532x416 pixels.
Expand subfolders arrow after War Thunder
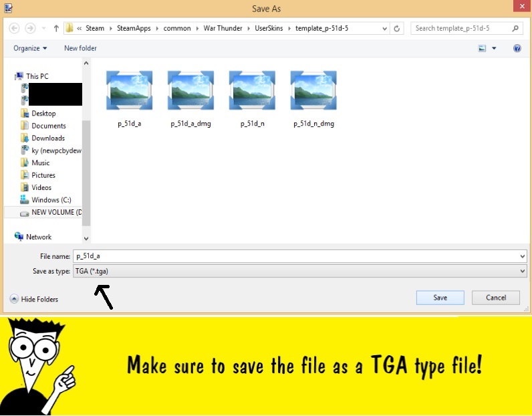click(x=249, y=29)
